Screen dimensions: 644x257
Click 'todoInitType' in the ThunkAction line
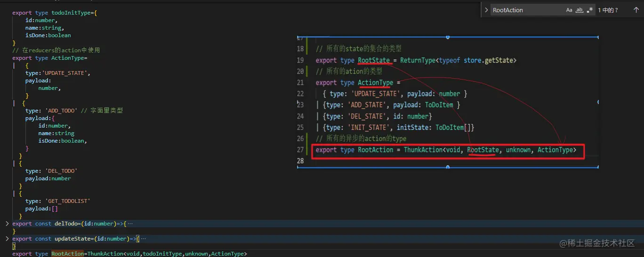(162, 254)
